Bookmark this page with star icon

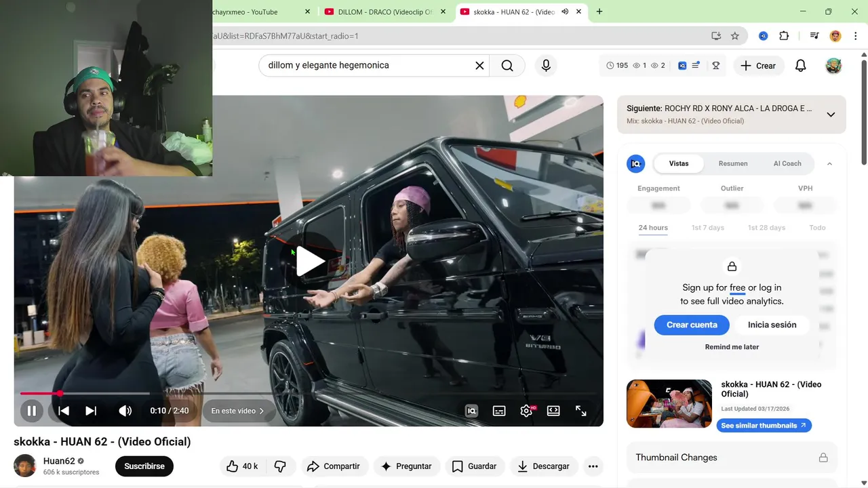click(734, 36)
